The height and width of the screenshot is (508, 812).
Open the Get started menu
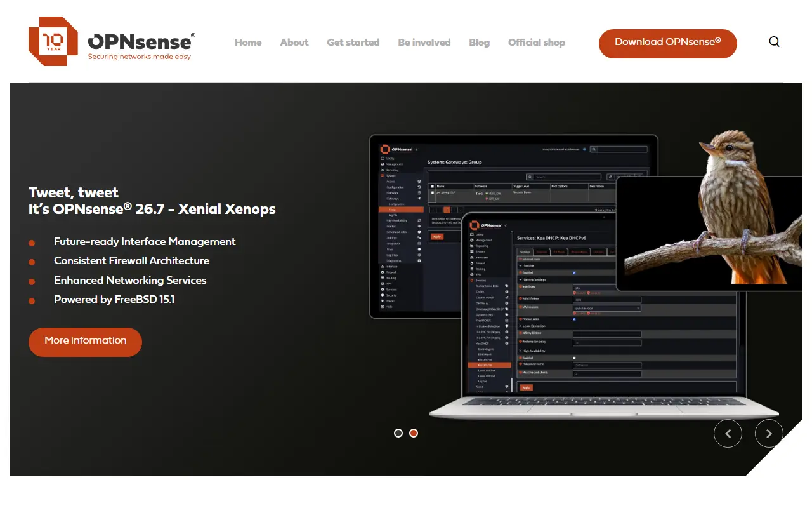[x=353, y=43]
